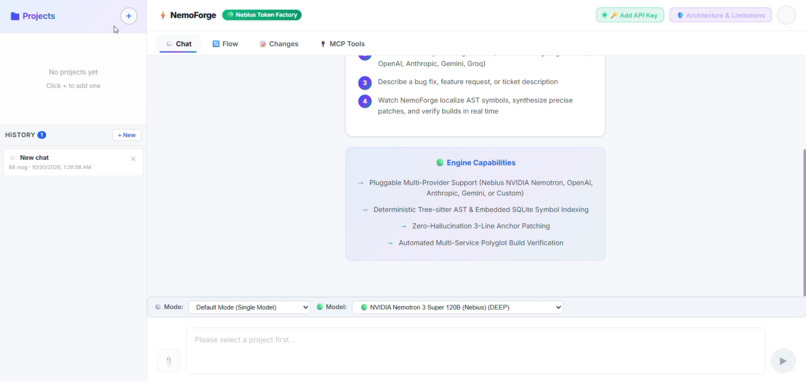806x381 pixels.
Task: Click the MCP Tools tab icon
Action: click(323, 44)
